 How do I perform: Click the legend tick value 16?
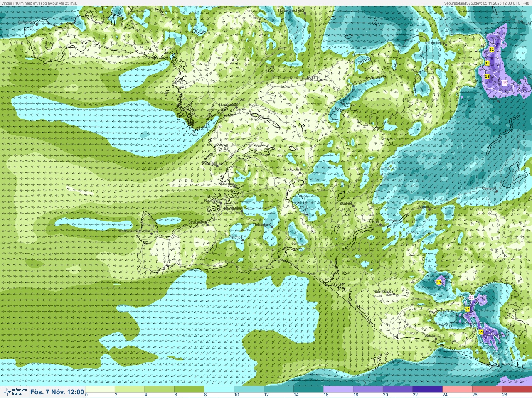(x=325, y=395)
